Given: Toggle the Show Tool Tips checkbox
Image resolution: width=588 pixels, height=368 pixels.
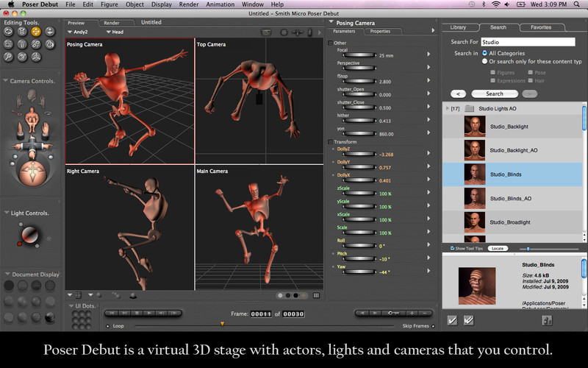Looking at the screenshot, I should 452,248.
